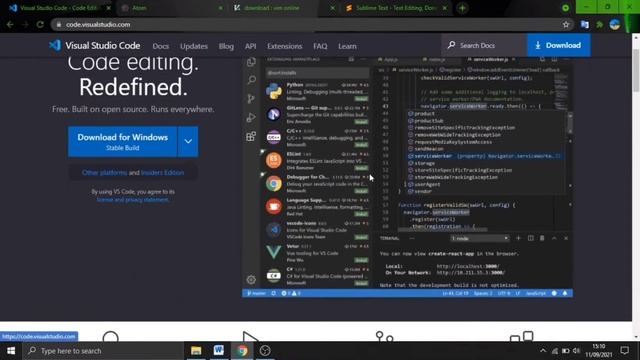Click the kill terminal trash icon
Viewport: 640px width, 360px height.
coord(542,238)
